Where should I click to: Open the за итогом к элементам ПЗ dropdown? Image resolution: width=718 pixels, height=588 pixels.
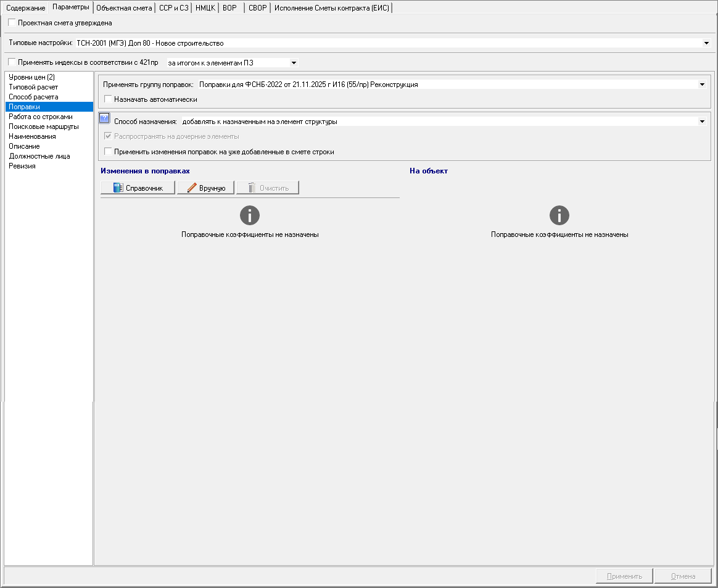pos(294,63)
